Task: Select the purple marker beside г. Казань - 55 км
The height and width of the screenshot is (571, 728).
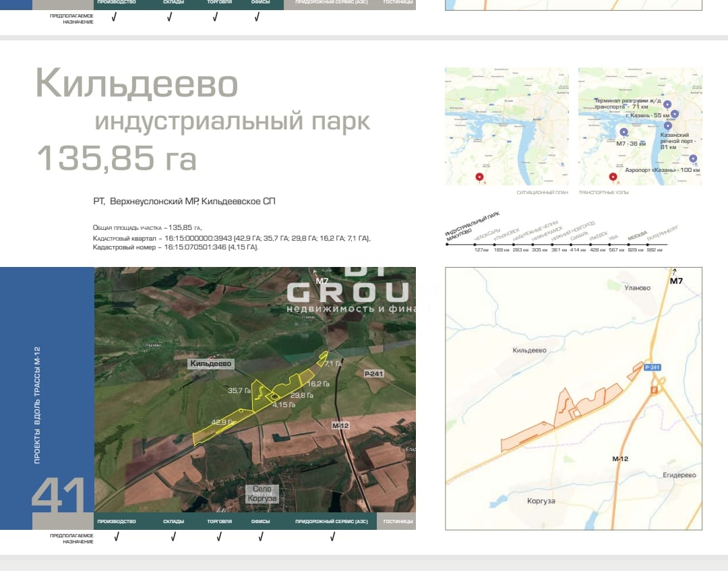Action: click(x=674, y=115)
